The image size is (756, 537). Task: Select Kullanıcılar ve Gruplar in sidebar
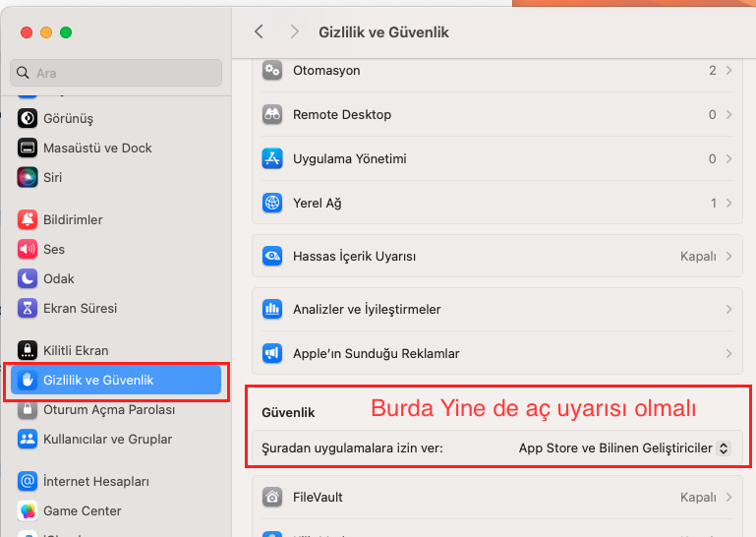pyautogui.click(x=107, y=439)
